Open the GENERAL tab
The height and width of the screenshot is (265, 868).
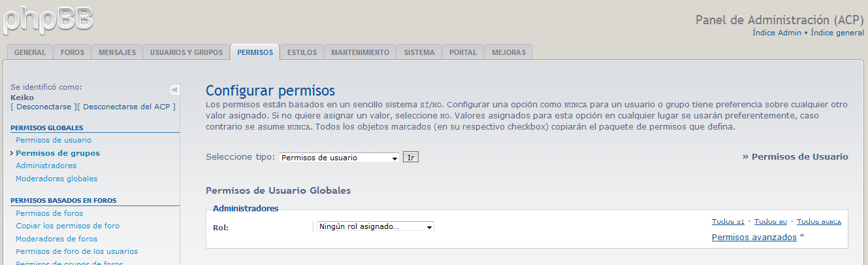pyautogui.click(x=30, y=52)
